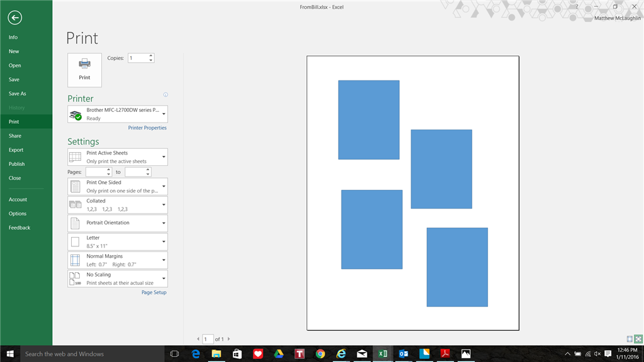This screenshot has height=362, width=644.
Task: Click the large Print button
Action: (x=85, y=70)
